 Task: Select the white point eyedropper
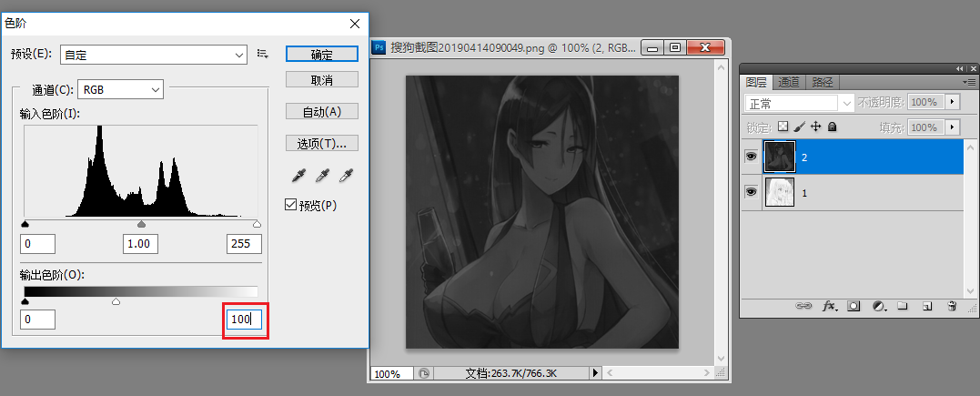point(346,177)
